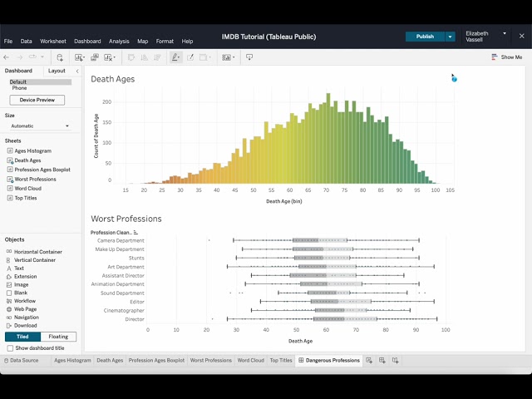Open the Help menu
The height and width of the screenshot is (399, 532).
(x=187, y=41)
